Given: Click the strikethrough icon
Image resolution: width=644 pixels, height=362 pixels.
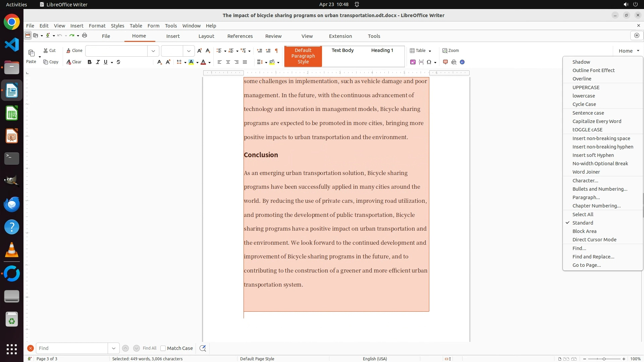Looking at the screenshot, I should point(118,62).
